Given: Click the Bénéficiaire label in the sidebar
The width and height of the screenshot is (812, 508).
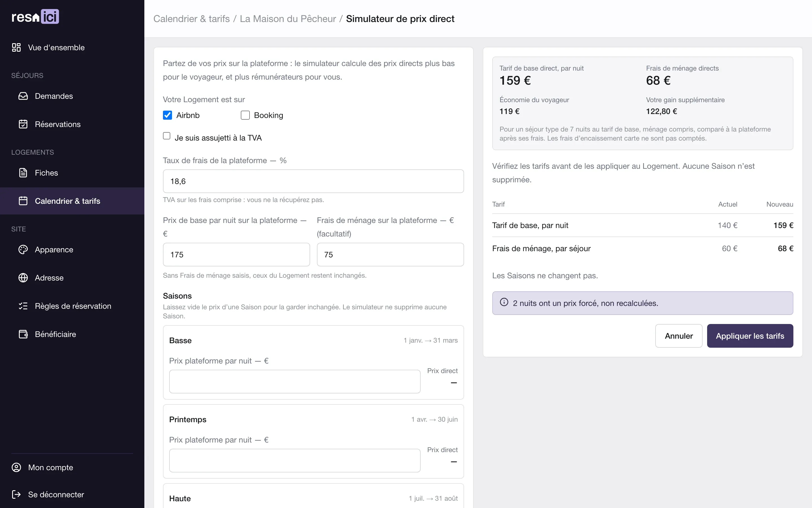Looking at the screenshot, I should (x=56, y=334).
